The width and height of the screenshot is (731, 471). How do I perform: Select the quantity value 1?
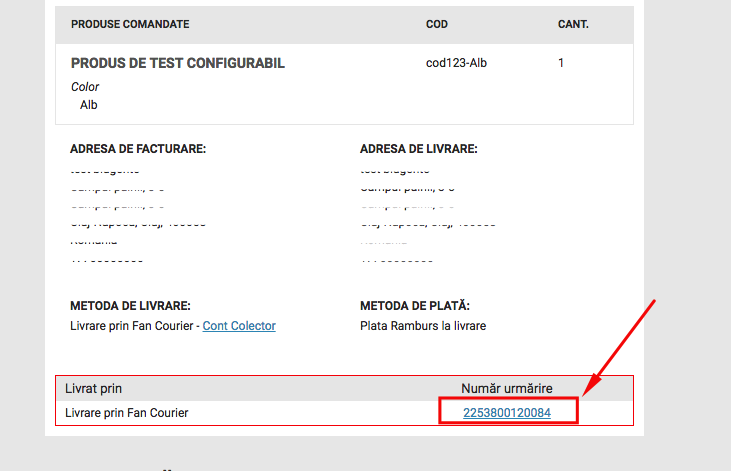tap(561, 63)
